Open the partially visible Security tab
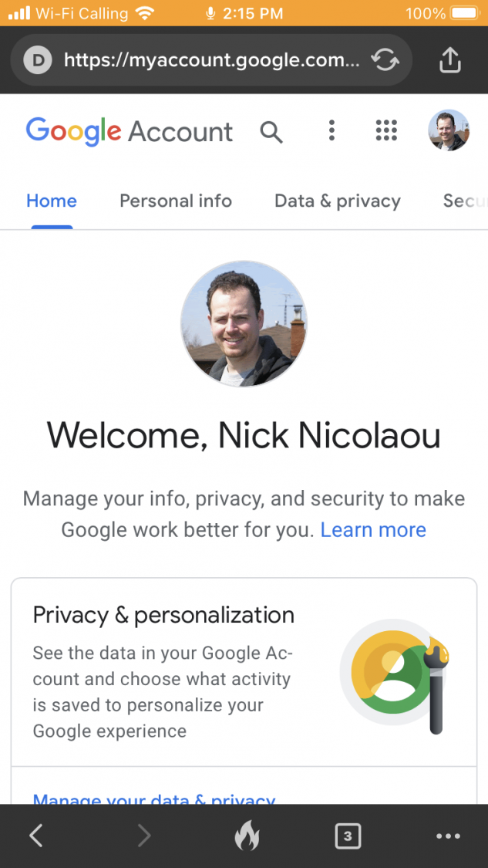 [465, 201]
